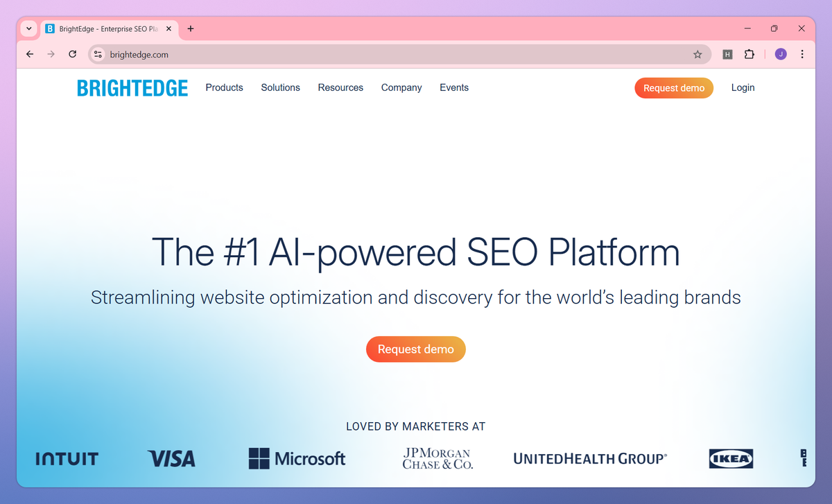Open site information icon in address bar

pos(98,54)
